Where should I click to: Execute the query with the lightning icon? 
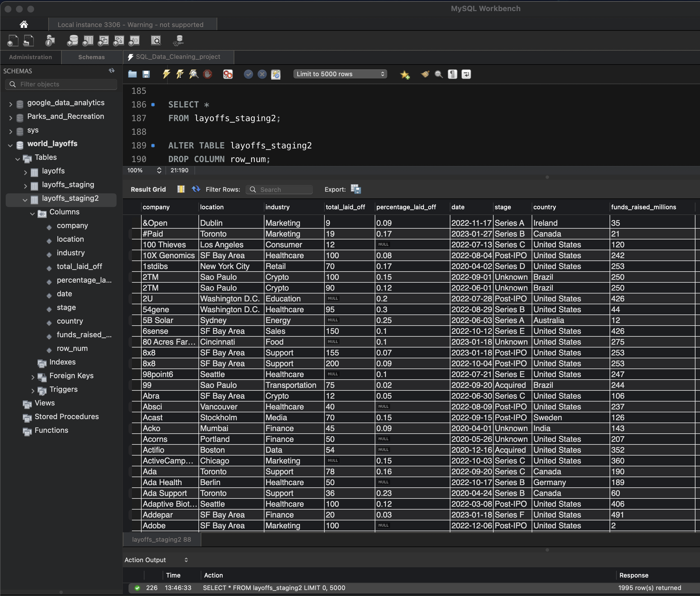166,74
